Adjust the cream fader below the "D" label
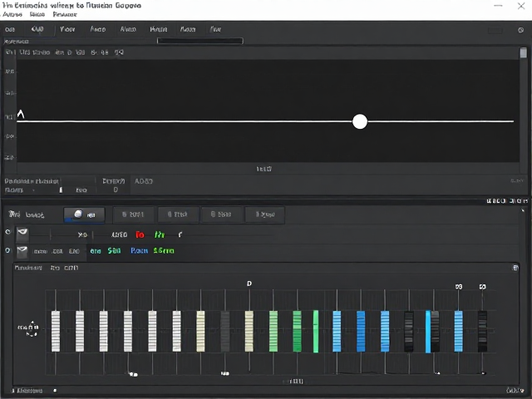This screenshot has width=532, height=399. (249, 331)
